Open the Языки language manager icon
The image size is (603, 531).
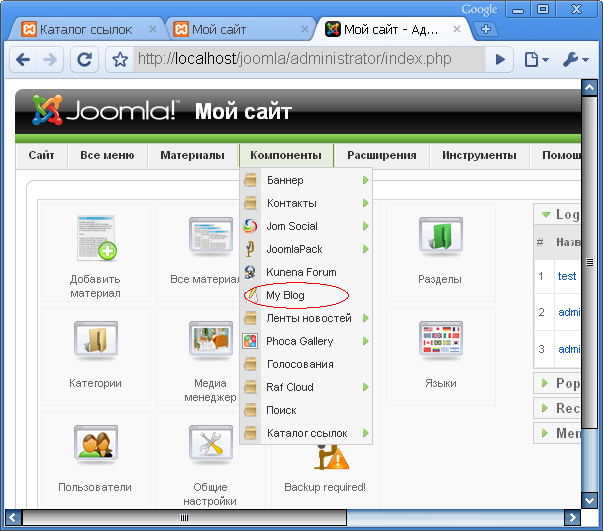pyautogui.click(x=441, y=341)
